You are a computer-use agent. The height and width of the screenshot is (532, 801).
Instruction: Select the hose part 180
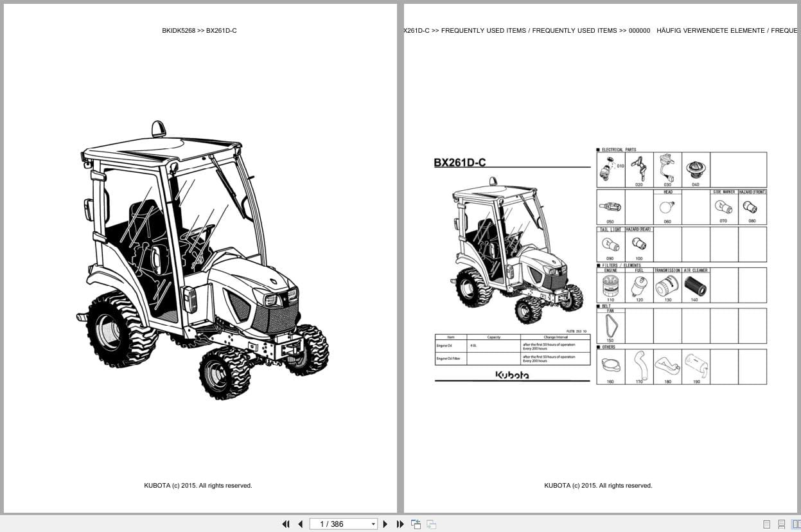click(667, 367)
